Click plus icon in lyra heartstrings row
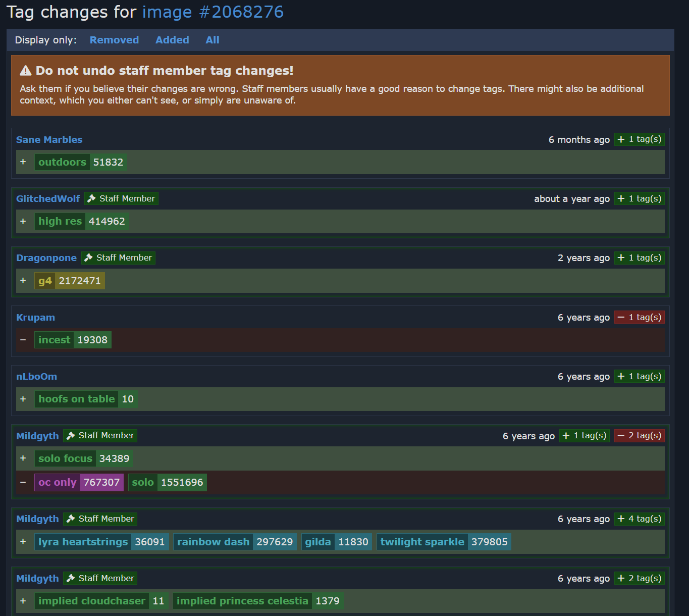This screenshot has height=616, width=689. (x=23, y=542)
